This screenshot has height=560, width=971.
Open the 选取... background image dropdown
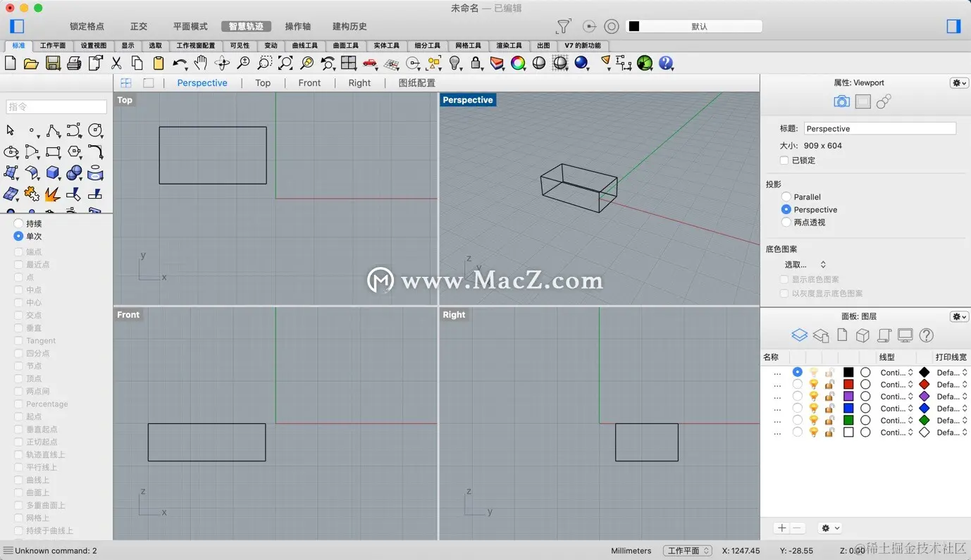click(x=805, y=264)
